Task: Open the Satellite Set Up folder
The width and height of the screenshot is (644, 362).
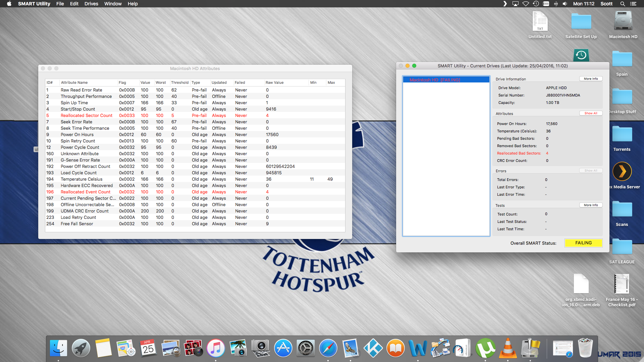Action: [581, 21]
